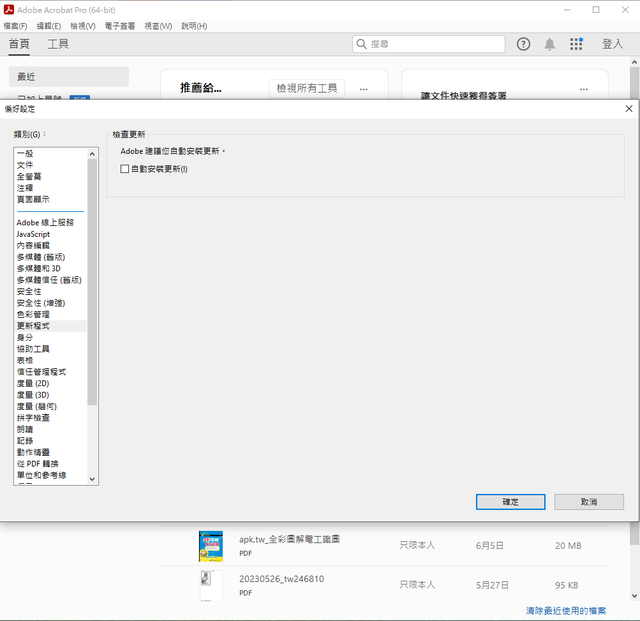Click the search magnifier icon
This screenshot has width=640, height=621.
pos(361,44)
